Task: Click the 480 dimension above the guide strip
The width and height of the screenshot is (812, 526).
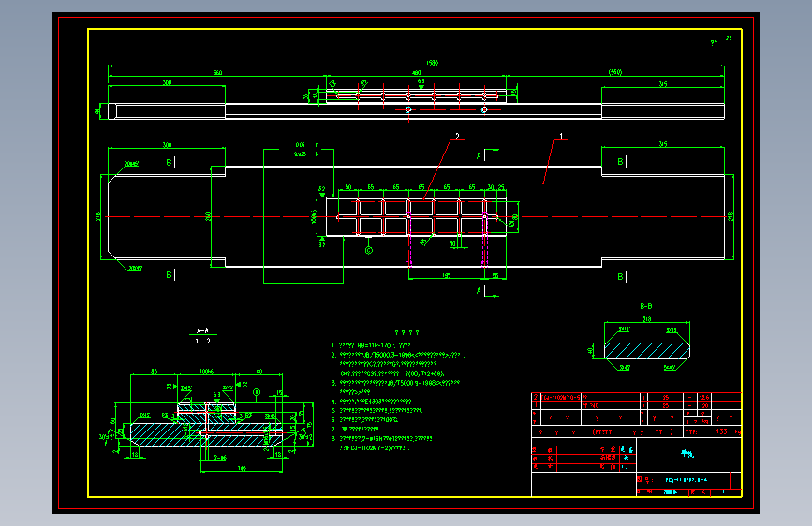Action: click(x=417, y=73)
